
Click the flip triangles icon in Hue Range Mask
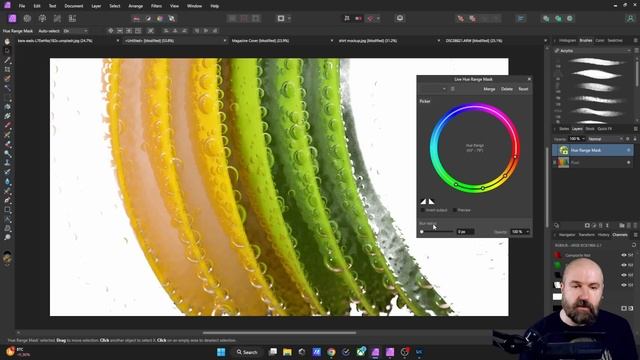(x=427, y=201)
